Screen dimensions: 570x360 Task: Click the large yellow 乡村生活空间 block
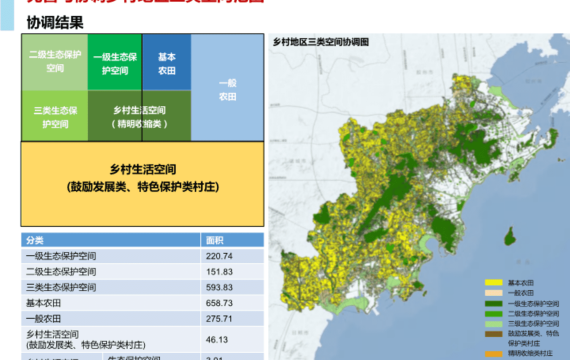click(142, 184)
